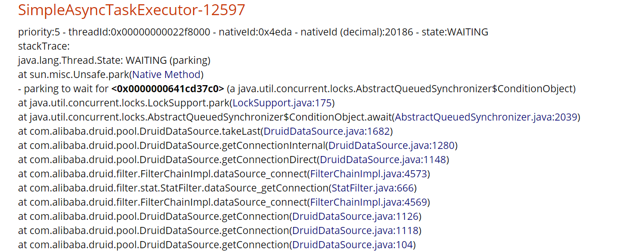
Task: Open the AbstractQueuedSynchronizer.java:2039 link
Action: [x=486, y=117]
